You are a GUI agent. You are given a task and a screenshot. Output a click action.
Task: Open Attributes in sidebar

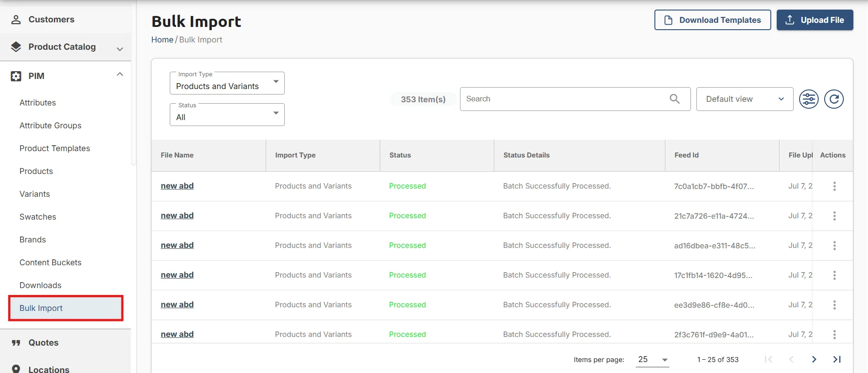(38, 103)
